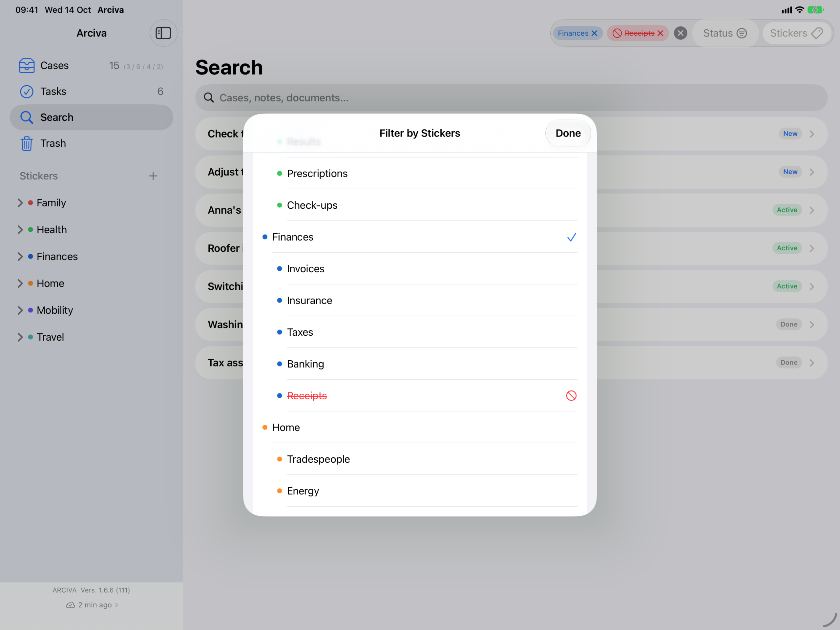This screenshot has height=630, width=840.
Task: Open Cases from the sidebar
Action: tap(92, 66)
